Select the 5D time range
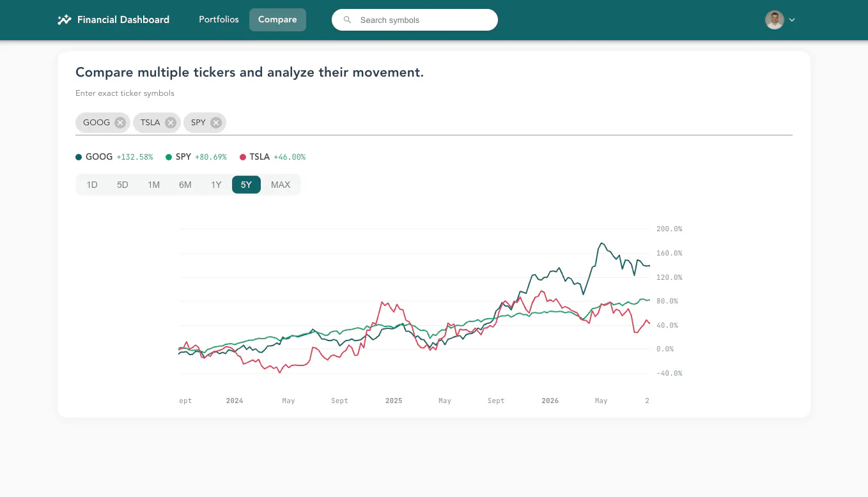Screen dimensions: 868x497 123,185
